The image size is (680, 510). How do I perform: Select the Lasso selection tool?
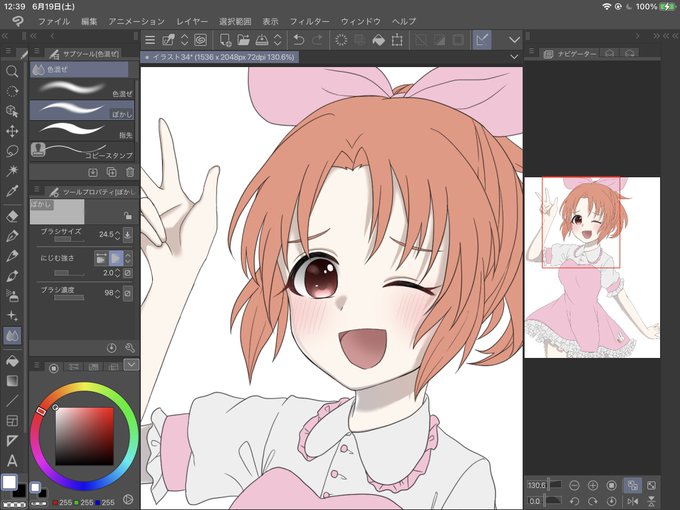click(12, 151)
